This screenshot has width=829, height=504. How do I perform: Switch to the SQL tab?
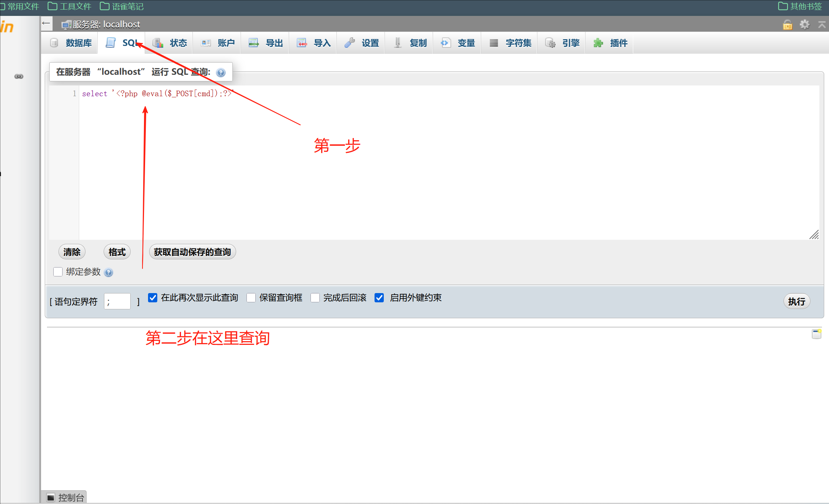tap(122, 43)
